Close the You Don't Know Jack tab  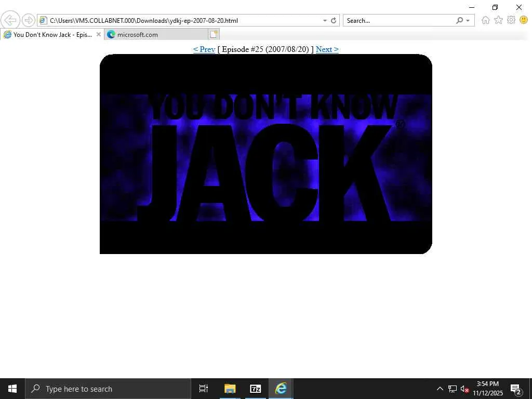98,34
